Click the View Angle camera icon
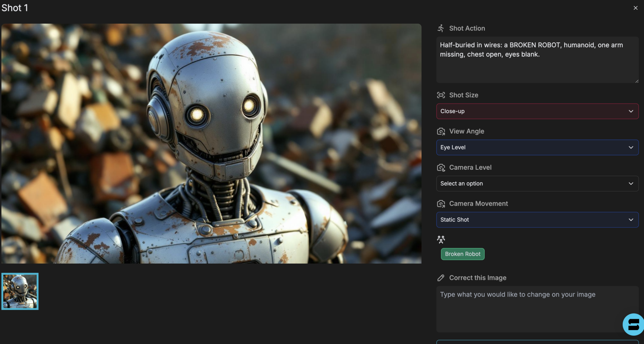This screenshot has height=344, width=644. coord(441,131)
